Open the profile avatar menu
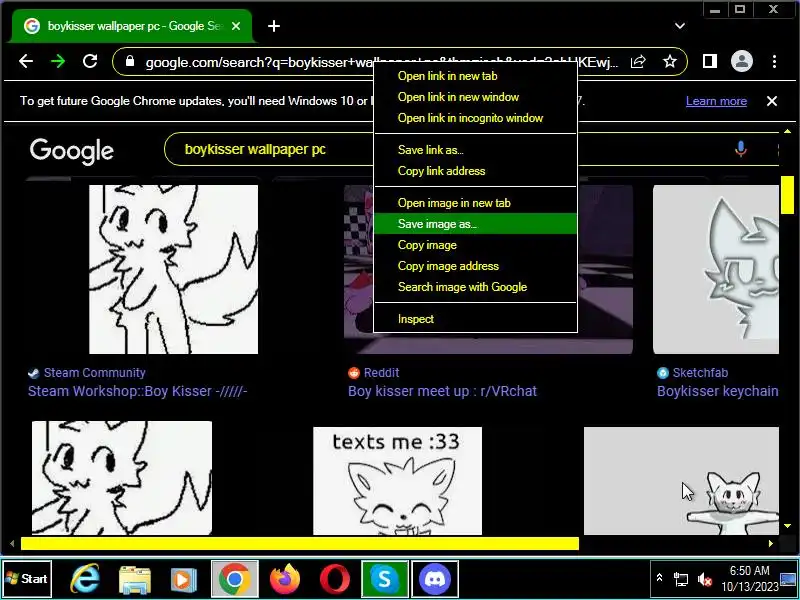Image resolution: width=800 pixels, height=600 pixels. 742,62
